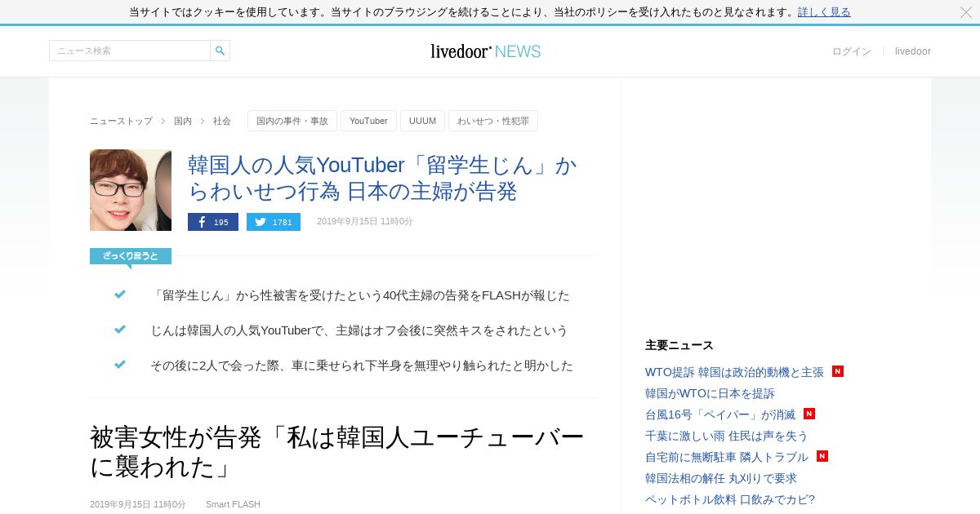Open news 千葉に激しい雨 住民は声を失う
Viewport: 980px width, 514px height.
726,436
